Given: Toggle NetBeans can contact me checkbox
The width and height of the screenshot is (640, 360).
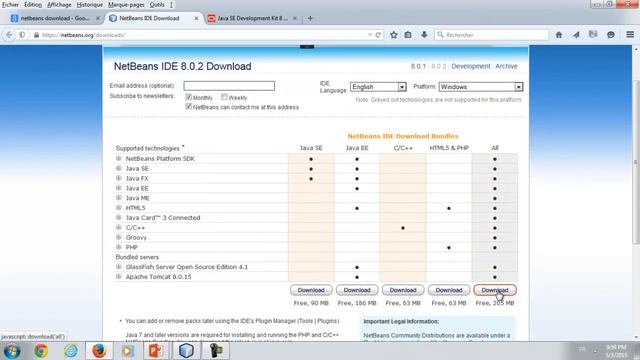Looking at the screenshot, I should coord(188,107).
